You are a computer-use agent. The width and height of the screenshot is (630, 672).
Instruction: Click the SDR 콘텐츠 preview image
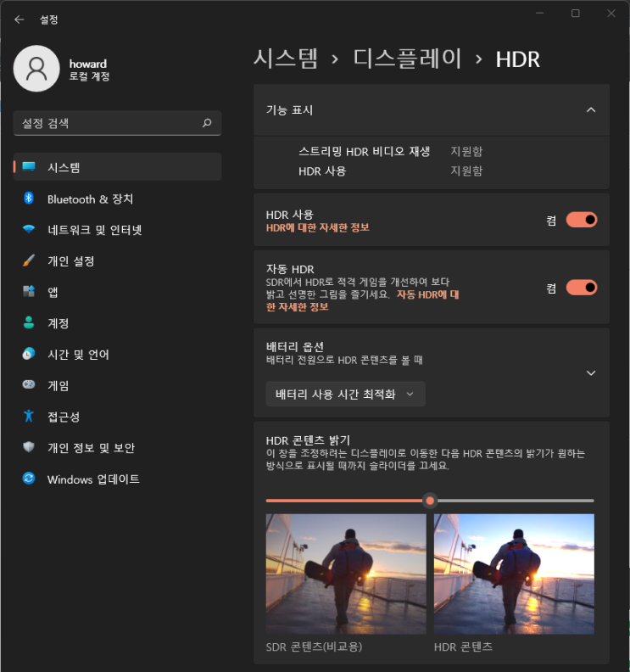pyautogui.click(x=346, y=574)
